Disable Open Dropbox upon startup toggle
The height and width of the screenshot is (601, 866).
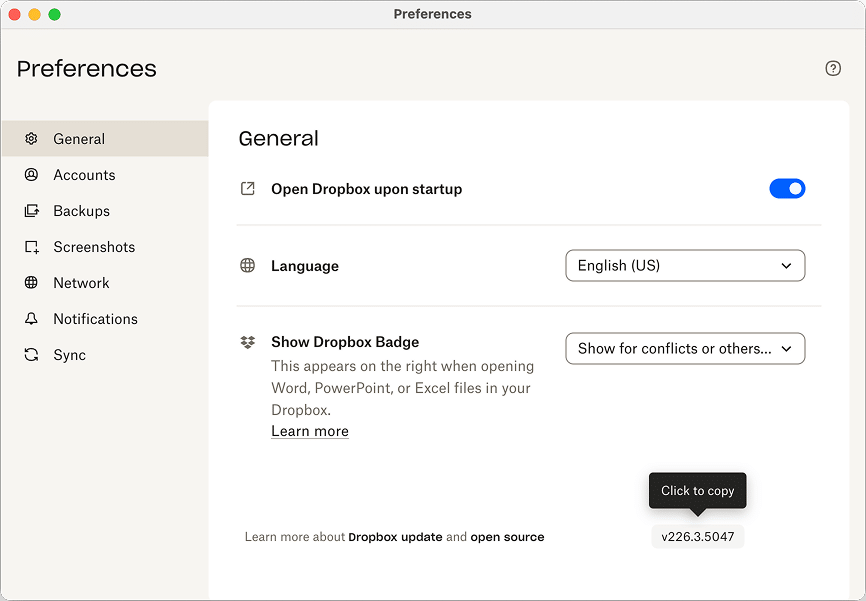point(787,189)
